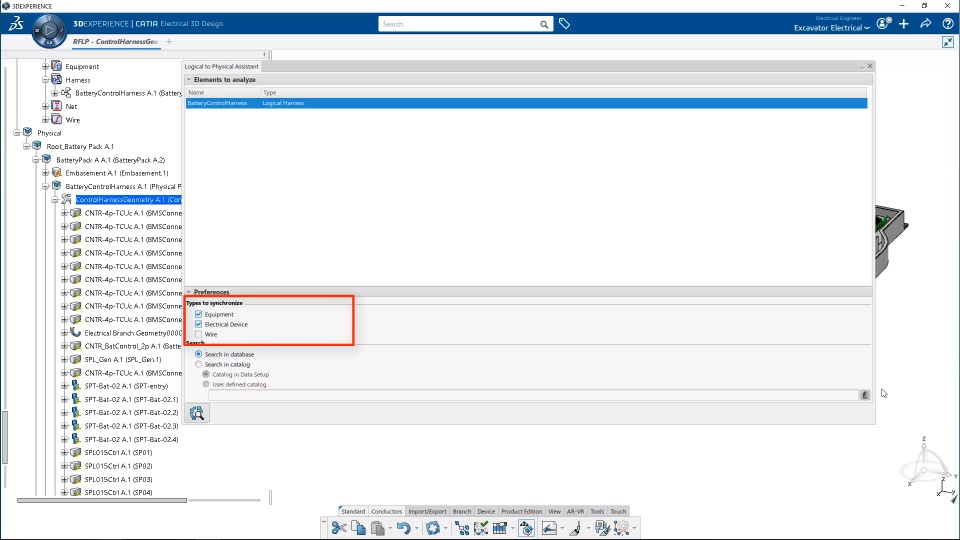The width and height of the screenshot is (960, 540).
Task: Click the Update refresh icon in toolbar
Action: (x=433, y=528)
